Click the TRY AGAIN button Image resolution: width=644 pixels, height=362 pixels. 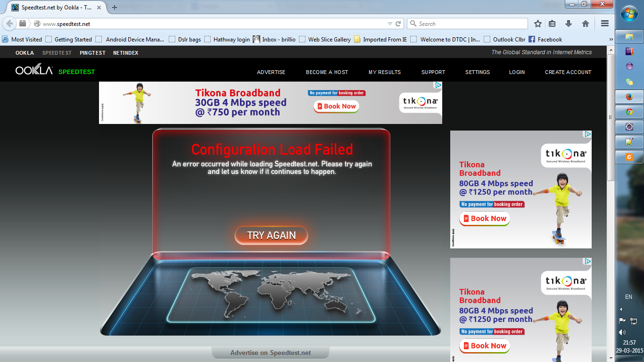coord(272,235)
